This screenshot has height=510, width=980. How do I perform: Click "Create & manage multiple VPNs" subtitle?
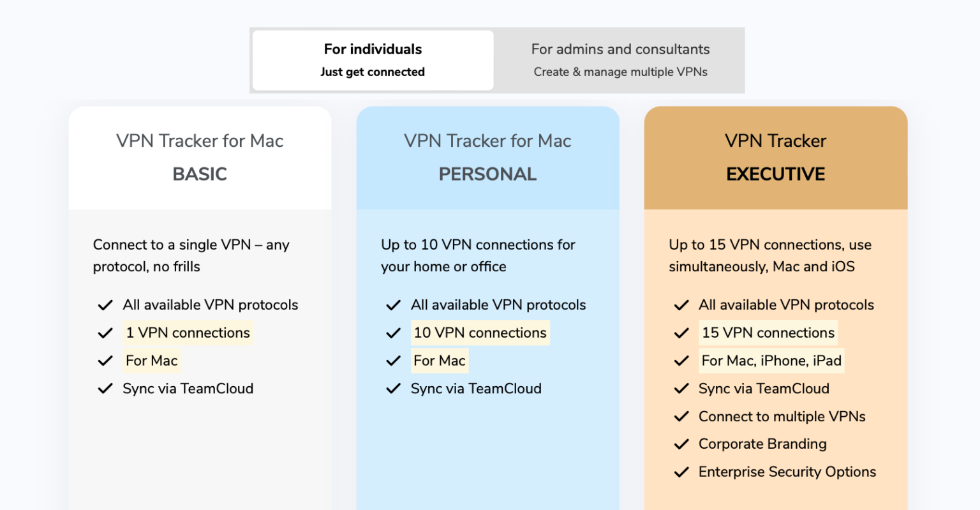(620, 72)
